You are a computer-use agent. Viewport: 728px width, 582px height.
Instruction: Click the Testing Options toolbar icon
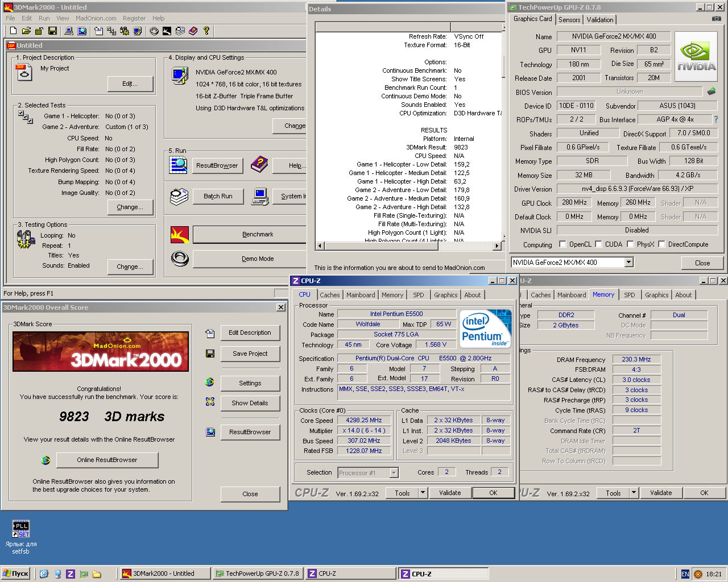[124, 31]
